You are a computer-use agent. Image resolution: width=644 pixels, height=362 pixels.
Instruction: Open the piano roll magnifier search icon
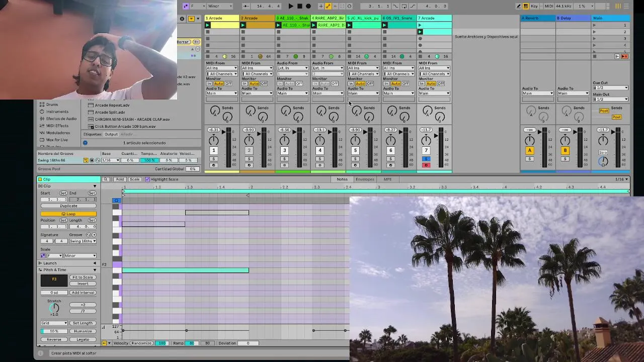106,179
